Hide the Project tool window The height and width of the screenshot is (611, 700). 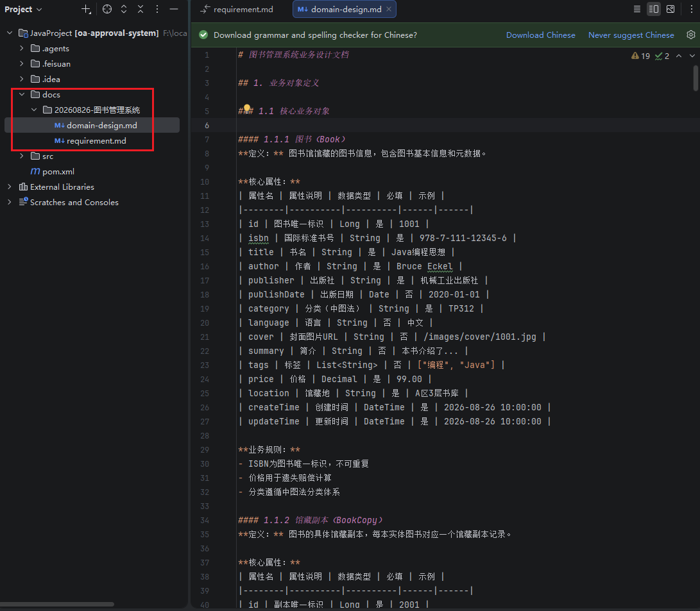[x=174, y=10]
